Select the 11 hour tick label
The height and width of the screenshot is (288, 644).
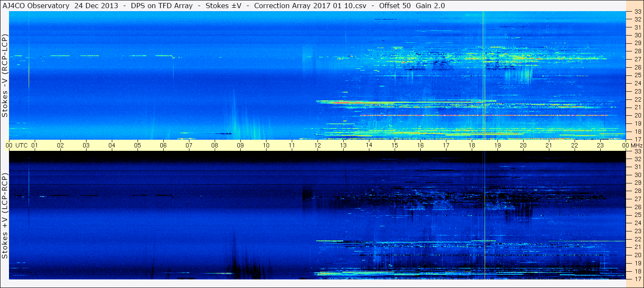click(292, 145)
